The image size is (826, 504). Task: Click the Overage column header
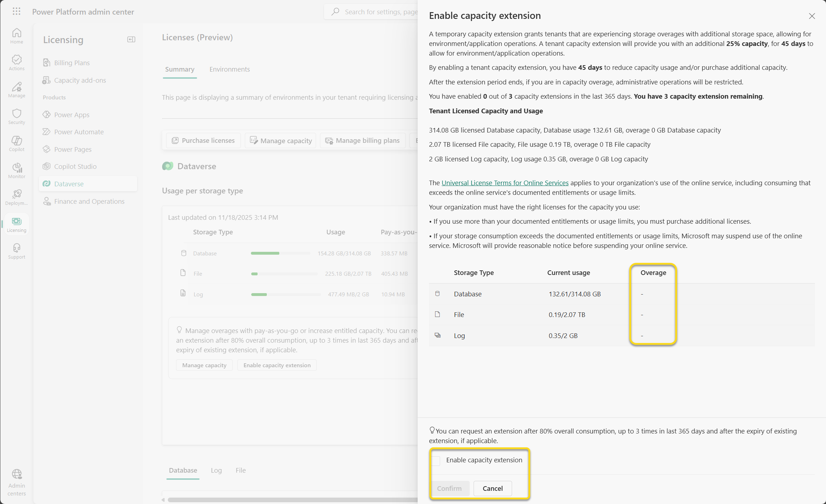[x=653, y=273]
